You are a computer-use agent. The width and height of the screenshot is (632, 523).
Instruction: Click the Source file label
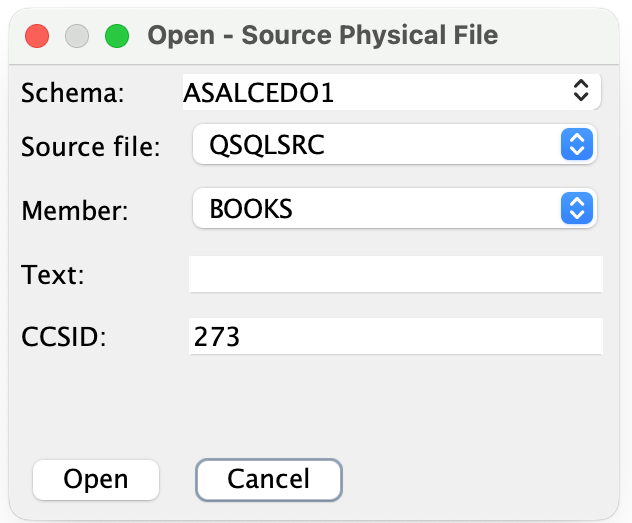click(x=90, y=147)
